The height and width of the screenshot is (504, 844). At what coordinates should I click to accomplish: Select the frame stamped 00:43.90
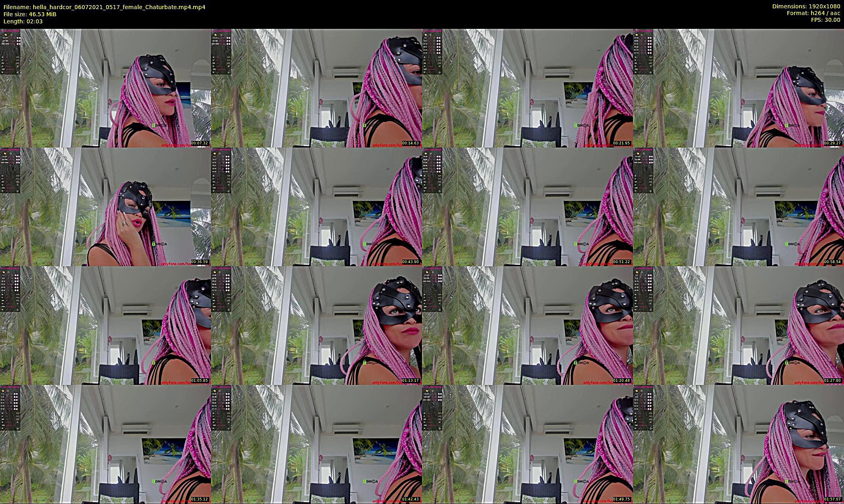click(x=316, y=207)
